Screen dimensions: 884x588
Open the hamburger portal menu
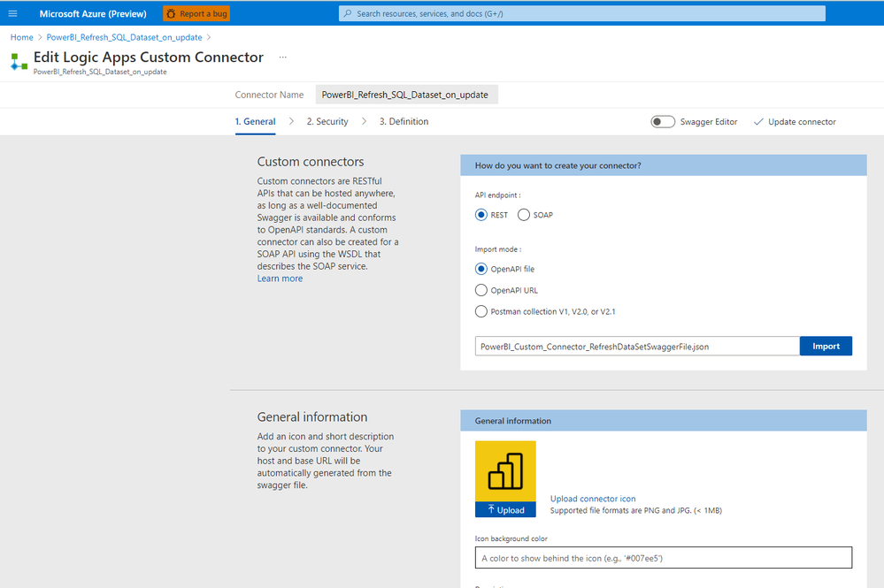coord(13,13)
